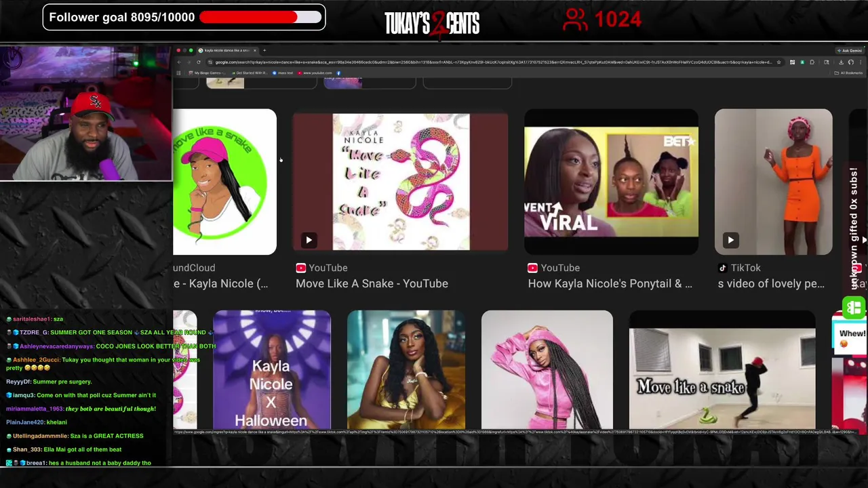Open the www.youtube.com bookmark
868x488 pixels.
pos(314,73)
